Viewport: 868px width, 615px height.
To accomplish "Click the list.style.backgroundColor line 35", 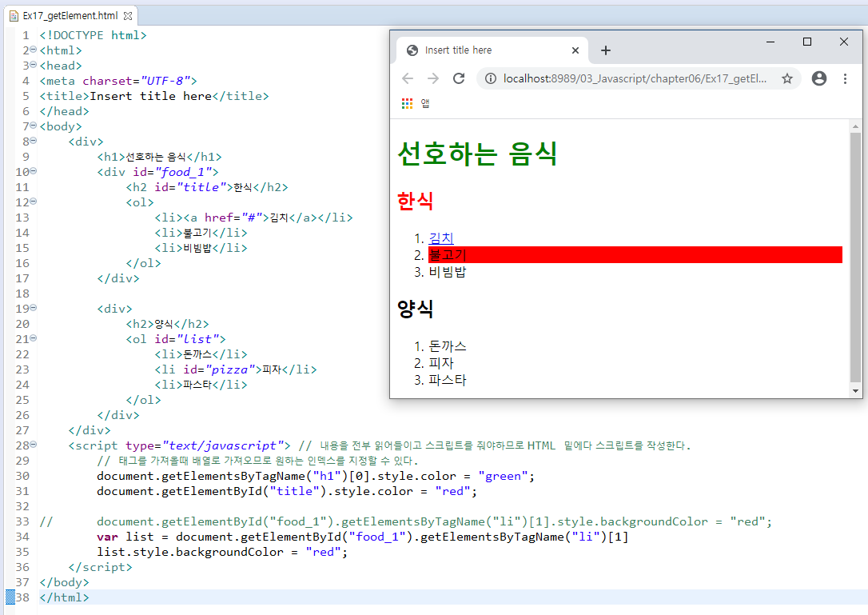I will click(222, 552).
